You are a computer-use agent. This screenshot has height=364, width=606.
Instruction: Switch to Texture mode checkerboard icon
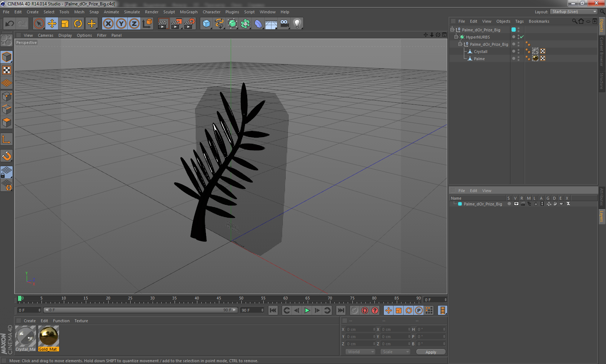pos(7,70)
